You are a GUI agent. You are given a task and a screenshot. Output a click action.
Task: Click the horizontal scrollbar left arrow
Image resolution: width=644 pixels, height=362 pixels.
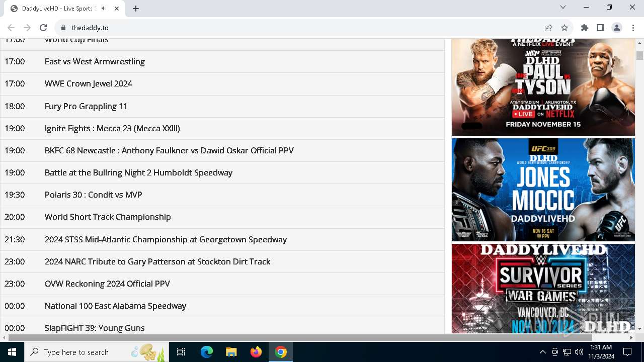tap(4, 337)
